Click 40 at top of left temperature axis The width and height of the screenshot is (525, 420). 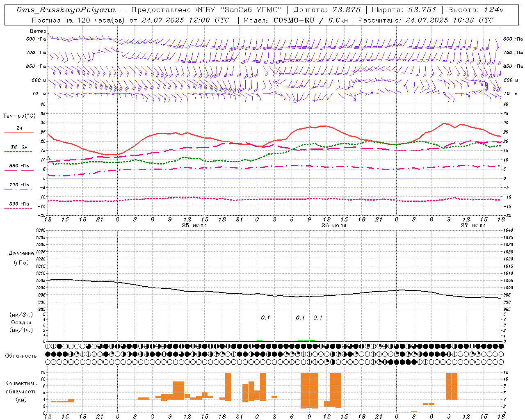[43, 104]
